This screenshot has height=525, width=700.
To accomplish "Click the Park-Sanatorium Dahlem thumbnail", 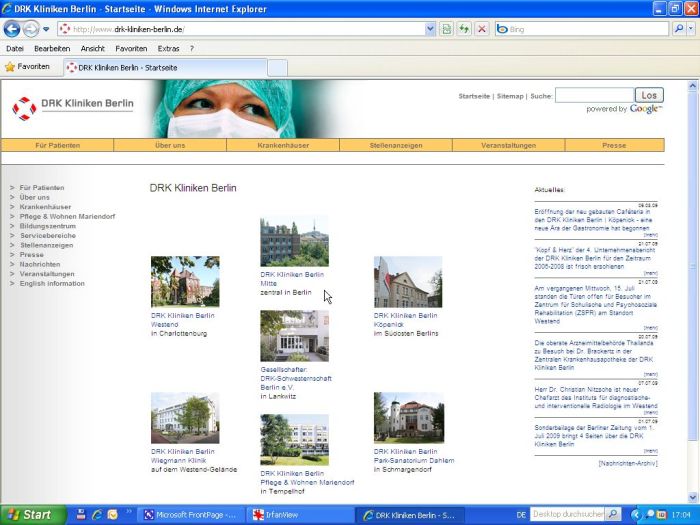I will 409,418.
